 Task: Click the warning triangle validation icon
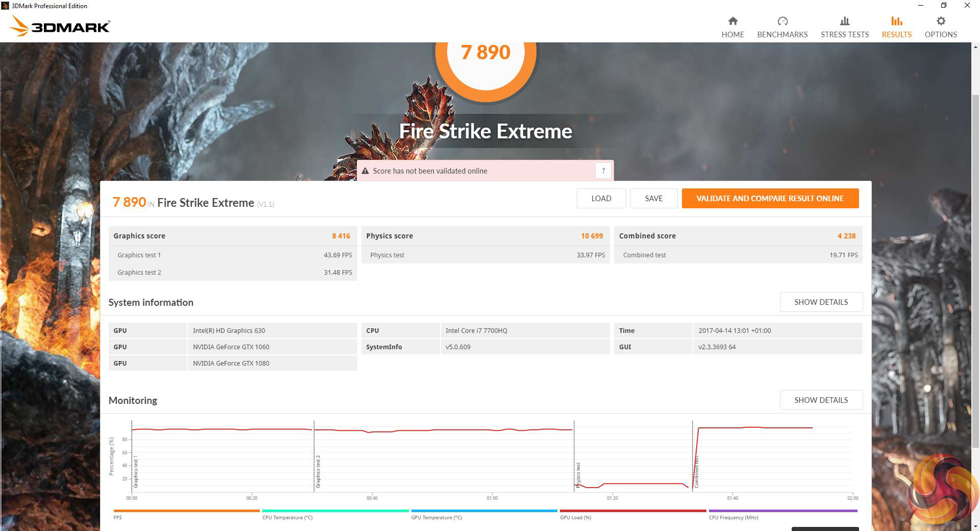[x=365, y=171]
